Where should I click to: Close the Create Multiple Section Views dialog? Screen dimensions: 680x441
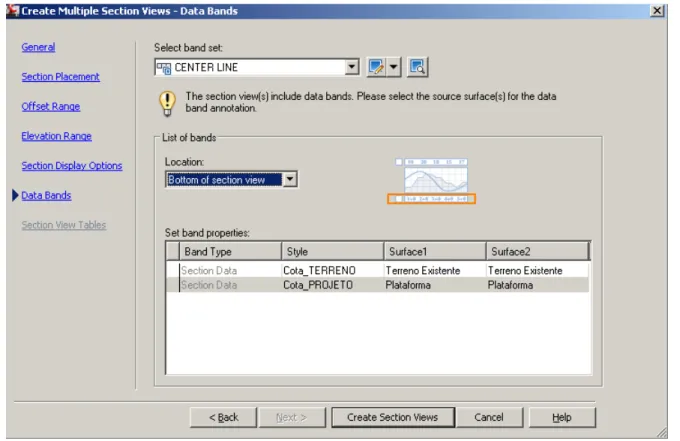click(657, 10)
